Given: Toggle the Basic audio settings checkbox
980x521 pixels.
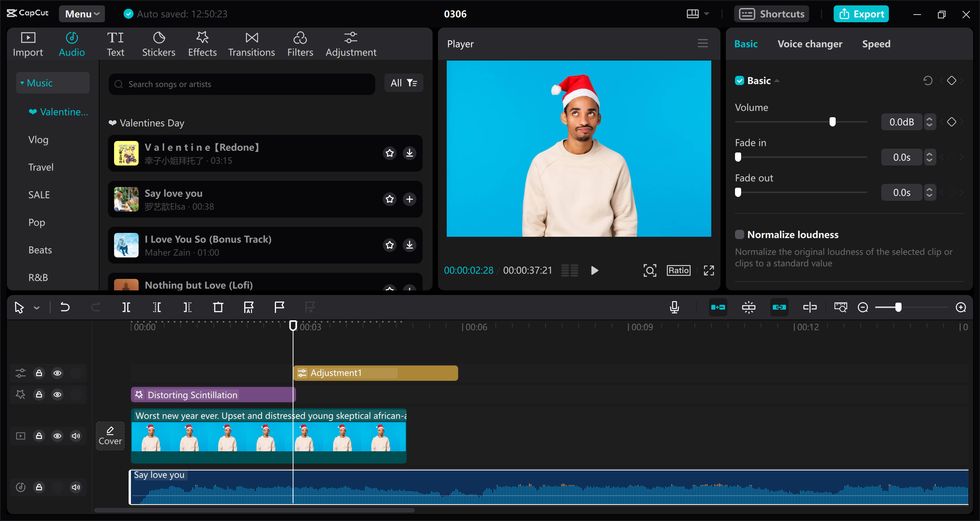Looking at the screenshot, I should (740, 80).
